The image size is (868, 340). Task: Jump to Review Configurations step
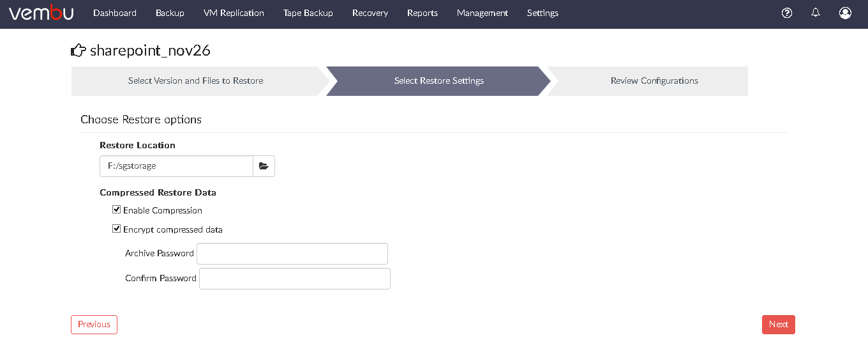(654, 81)
